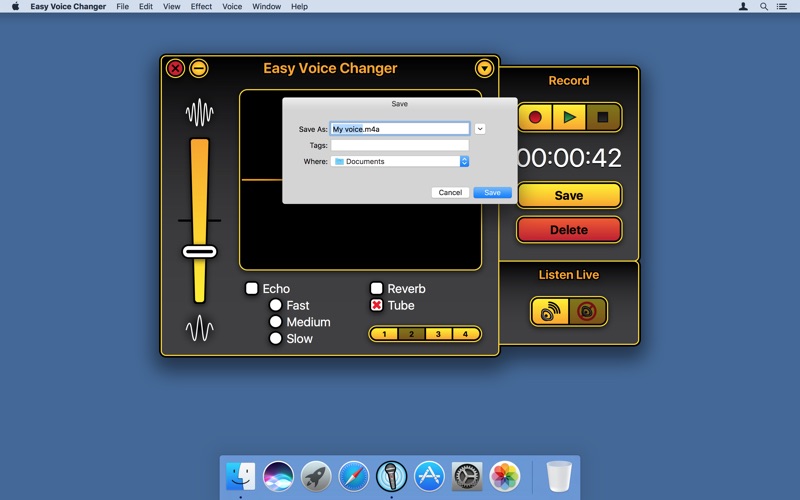Select the Slow echo radio button
This screenshot has height=500, width=800.
[276, 338]
